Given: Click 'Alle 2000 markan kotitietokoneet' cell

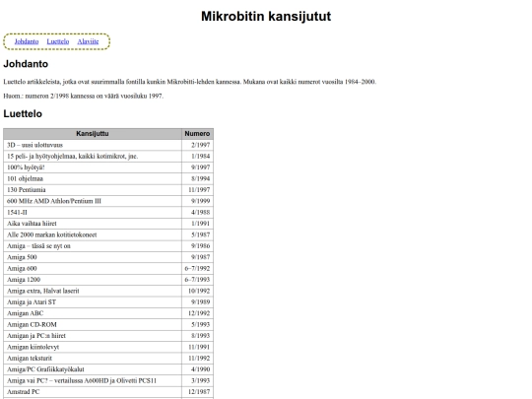Looking at the screenshot, I should point(93,234).
